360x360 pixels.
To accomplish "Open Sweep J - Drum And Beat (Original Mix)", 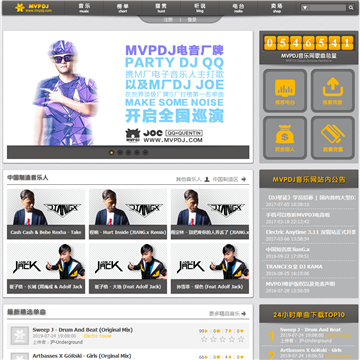I will click(83, 330).
